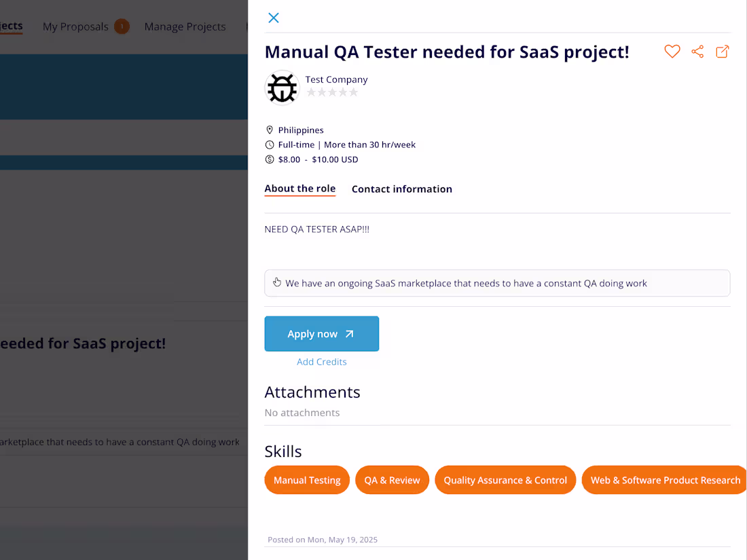The height and width of the screenshot is (560, 747).
Task: Click the dollar icon beside the pay rate
Action: [269, 160]
